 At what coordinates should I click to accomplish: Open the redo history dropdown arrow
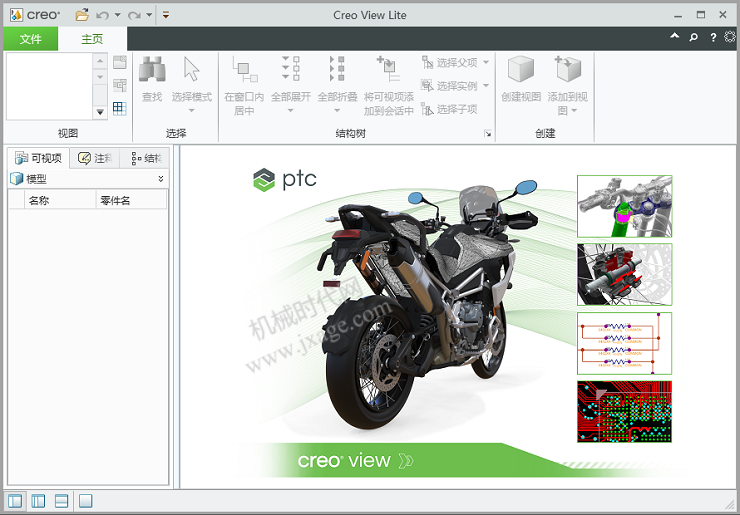[x=149, y=15]
